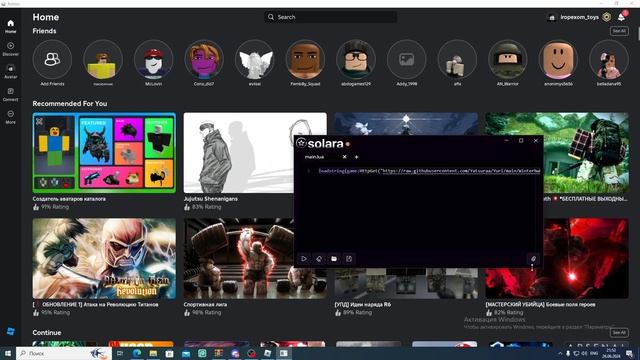Open the Robux icon next to the username
The image size is (640, 360).
[607, 17]
